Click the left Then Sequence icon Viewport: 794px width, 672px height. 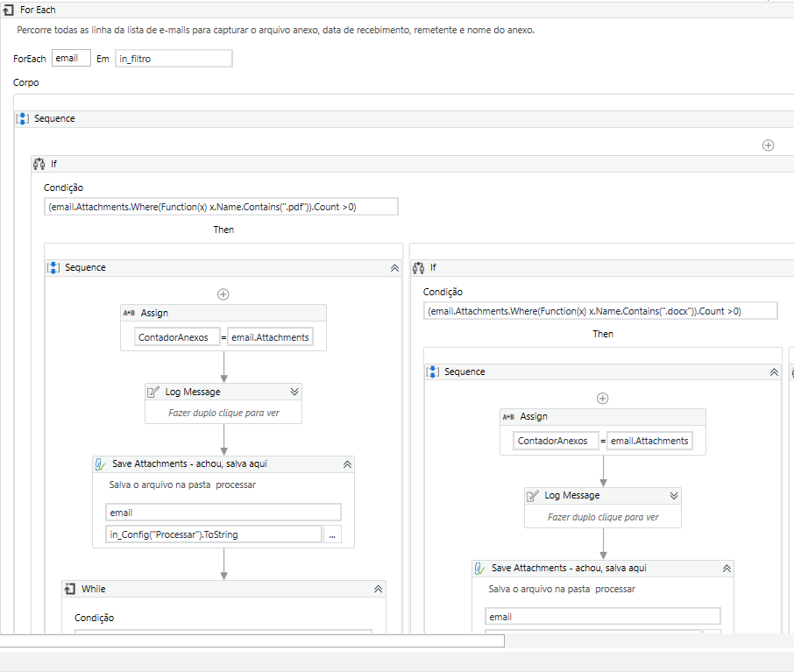pyautogui.click(x=53, y=267)
